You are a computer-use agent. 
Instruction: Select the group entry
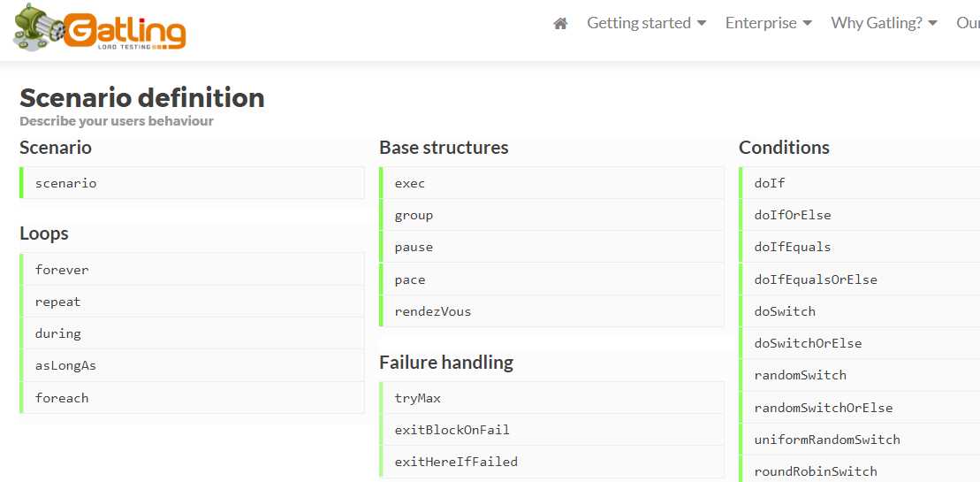pos(552,215)
